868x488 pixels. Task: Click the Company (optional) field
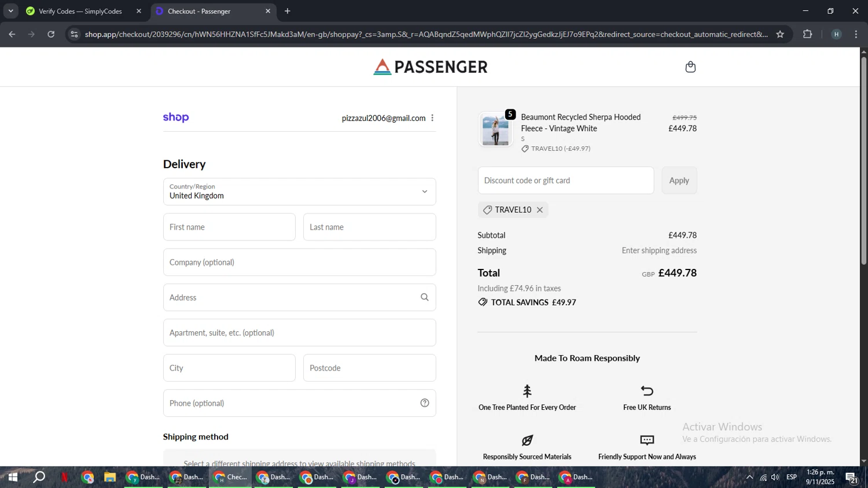tap(299, 263)
